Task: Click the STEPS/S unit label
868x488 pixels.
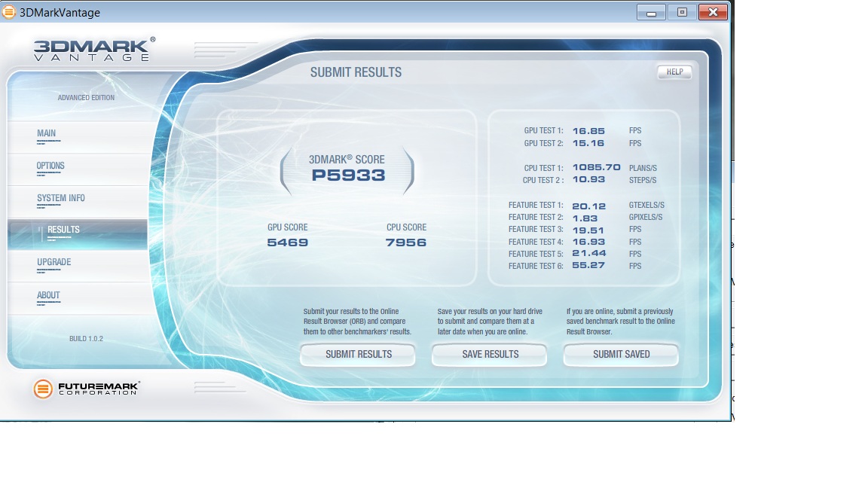Action: coord(643,181)
